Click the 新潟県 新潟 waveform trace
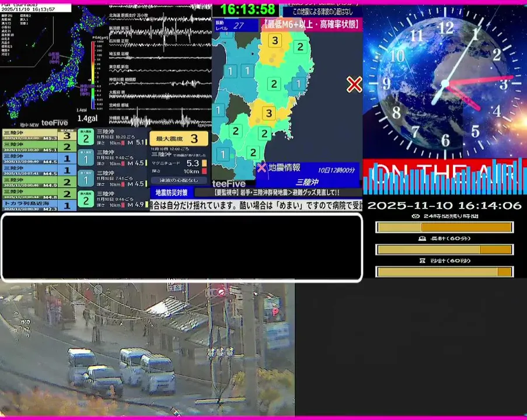The width and height of the screenshot is (527, 420). coord(160,33)
